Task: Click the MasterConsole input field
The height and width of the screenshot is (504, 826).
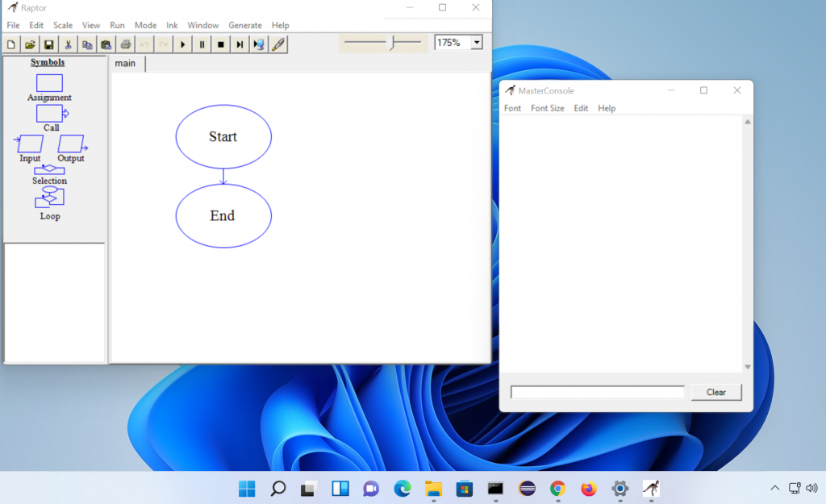Action: [597, 392]
